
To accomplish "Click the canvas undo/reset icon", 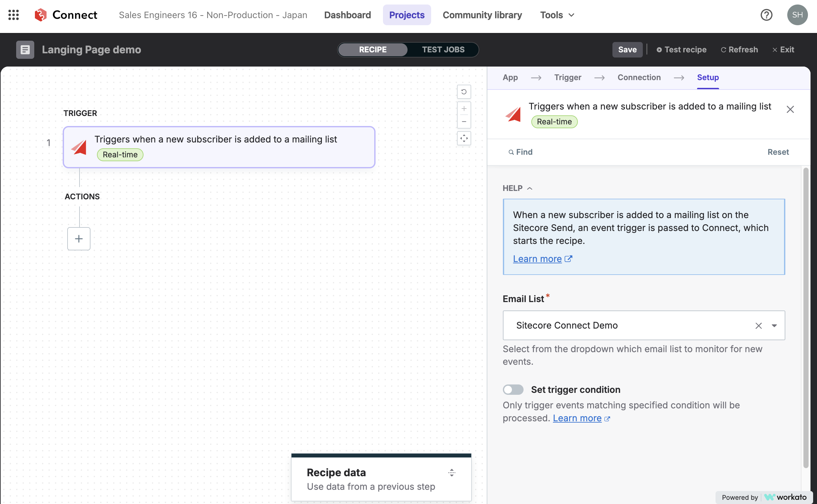I will click(464, 92).
